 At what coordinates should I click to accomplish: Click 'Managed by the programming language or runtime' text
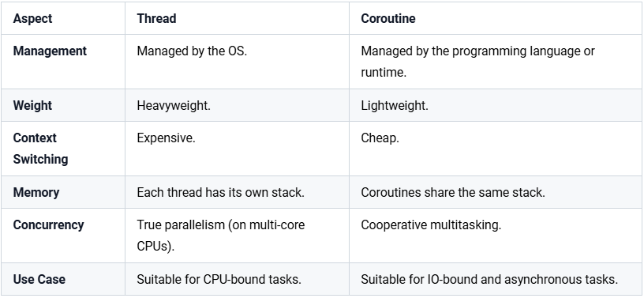pos(477,62)
